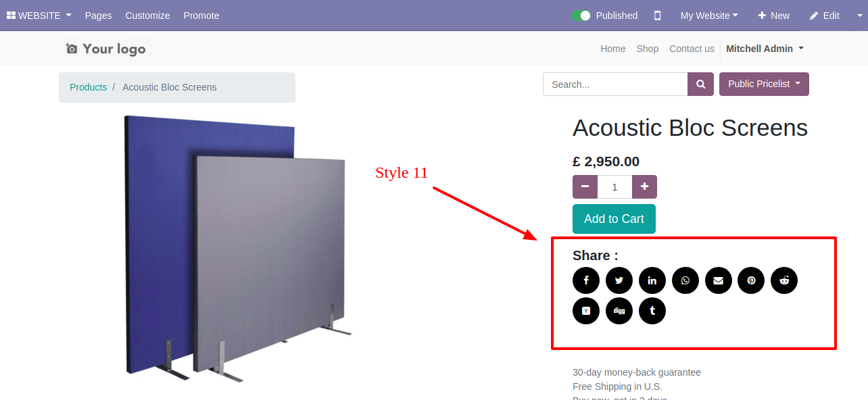
Task: Share via the Digg icon
Action: [x=619, y=311]
